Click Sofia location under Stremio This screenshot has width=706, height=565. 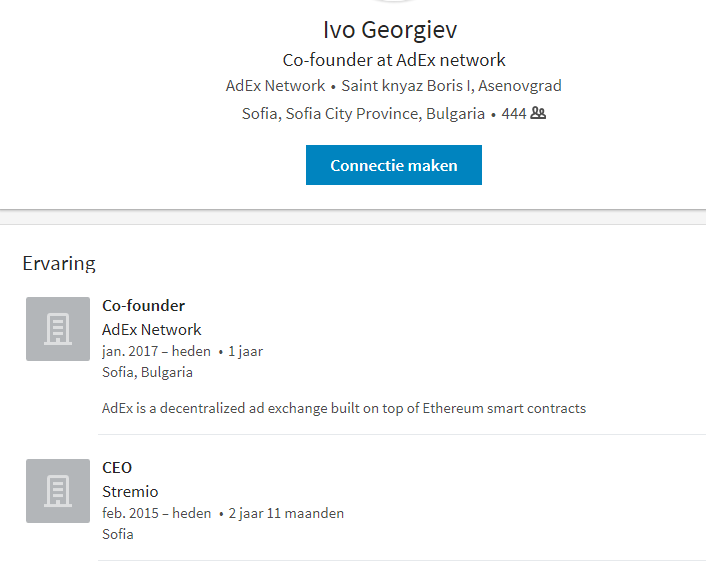118,534
